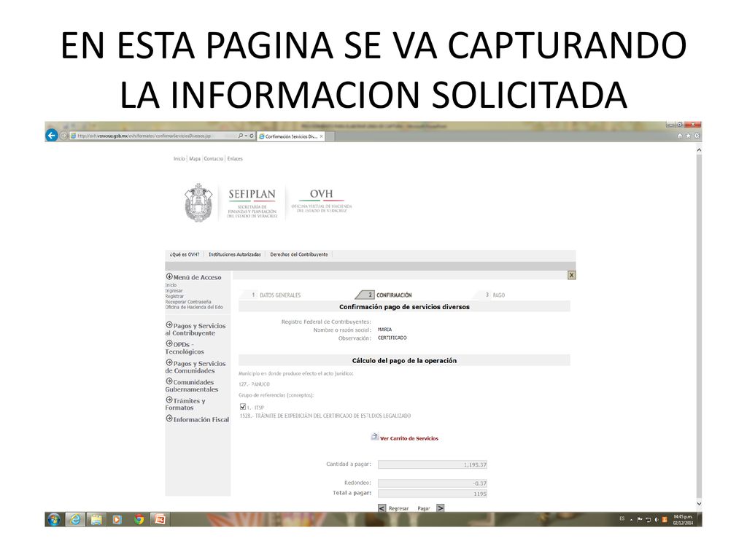Click the Ver Carrito de Servicios link
This screenshot has width=747, height=560.
coord(409,438)
